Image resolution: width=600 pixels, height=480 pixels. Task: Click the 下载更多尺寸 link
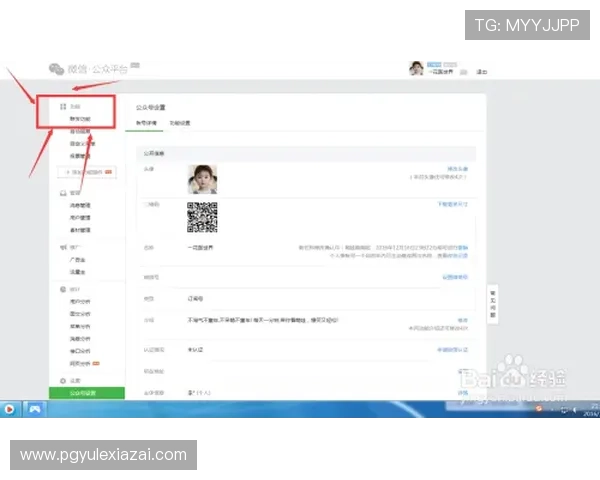tap(453, 204)
